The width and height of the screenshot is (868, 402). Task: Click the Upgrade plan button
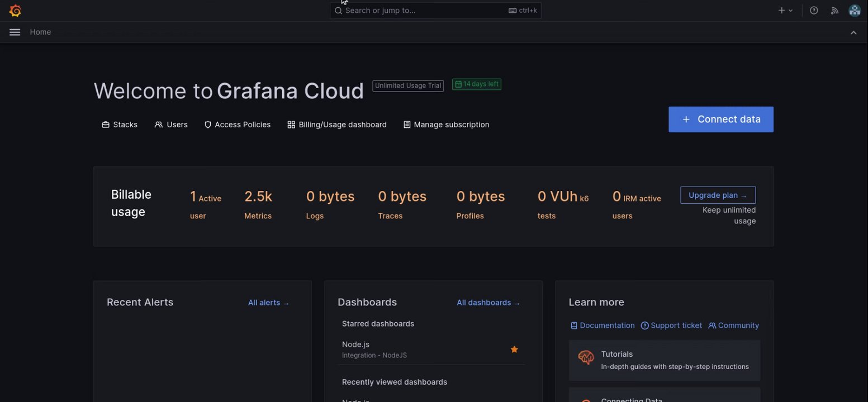pyautogui.click(x=718, y=195)
